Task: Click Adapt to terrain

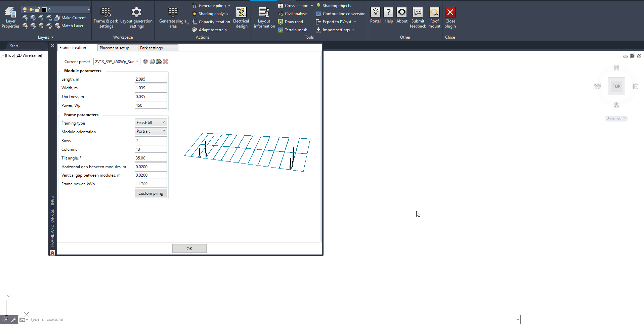Action: tap(209, 30)
